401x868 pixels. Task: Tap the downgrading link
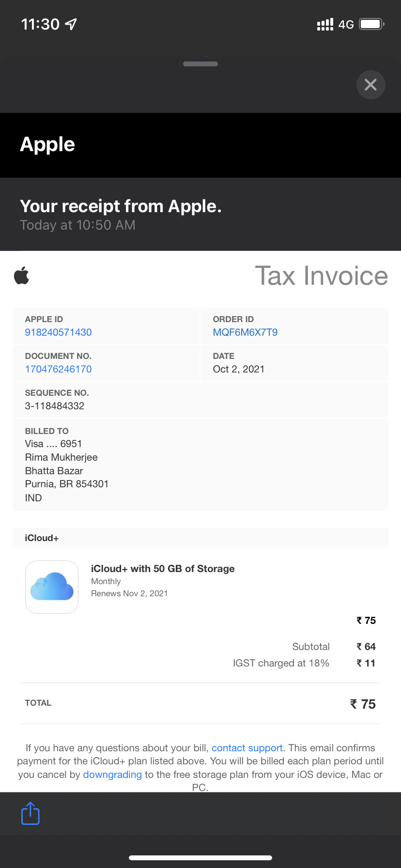click(112, 775)
